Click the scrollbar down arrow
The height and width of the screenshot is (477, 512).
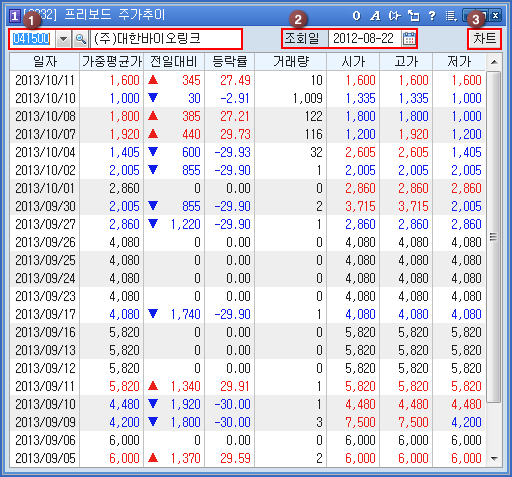point(494,459)
